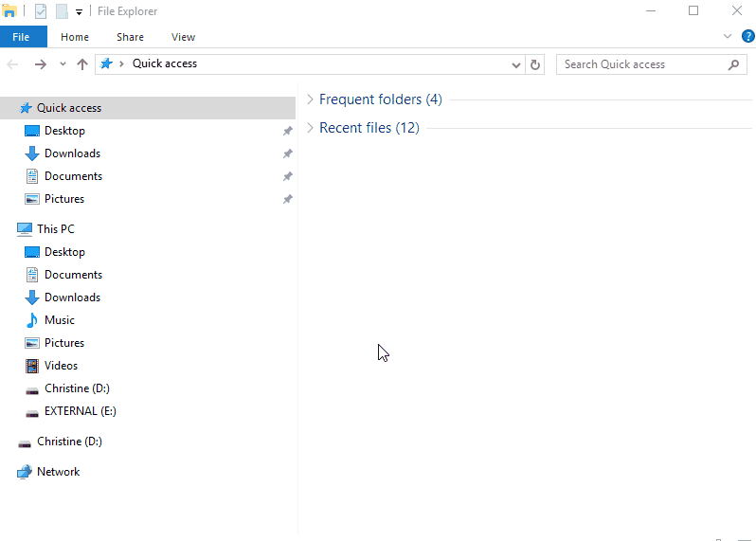Click the Network icon
The height and width of the screenshot is (541, 756).
25,472
